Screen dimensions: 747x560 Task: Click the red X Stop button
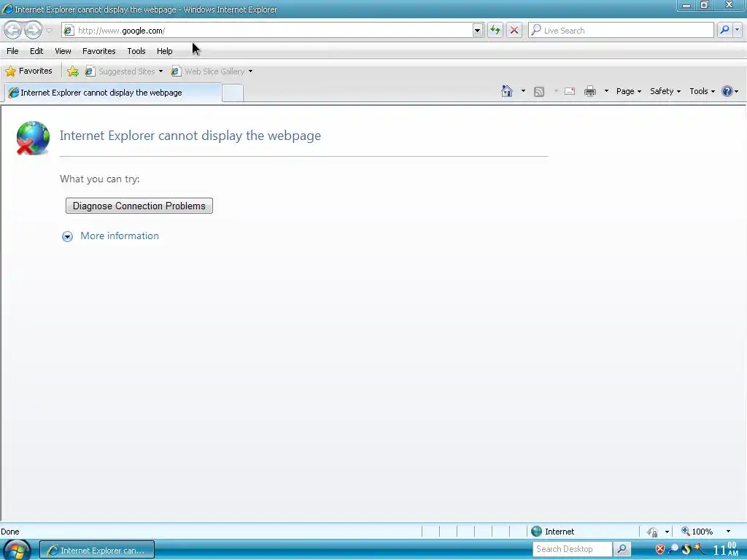(x=514, y=31)
